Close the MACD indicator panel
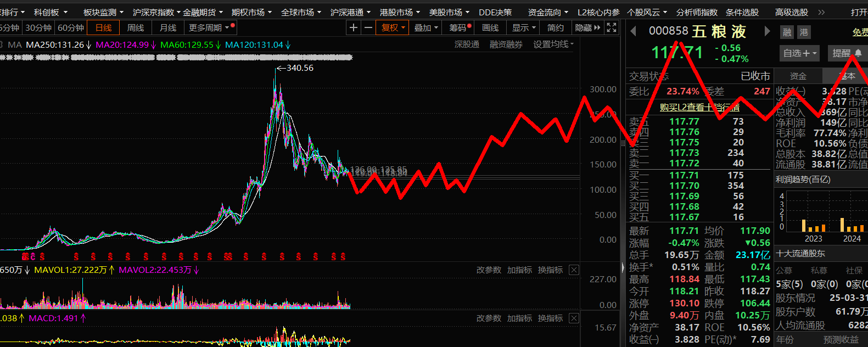868x347 pixels. tap(574, 318)
